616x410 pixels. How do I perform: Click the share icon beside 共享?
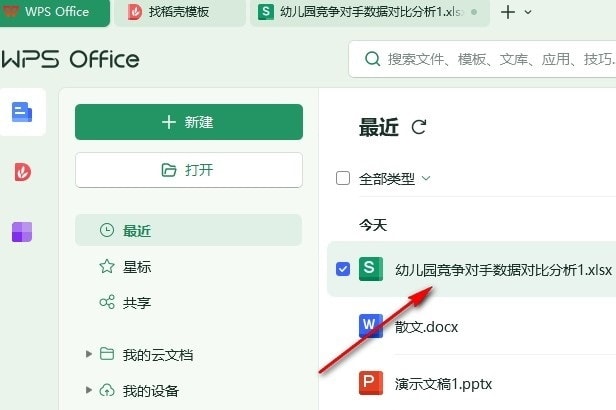(x=107, y=302)
